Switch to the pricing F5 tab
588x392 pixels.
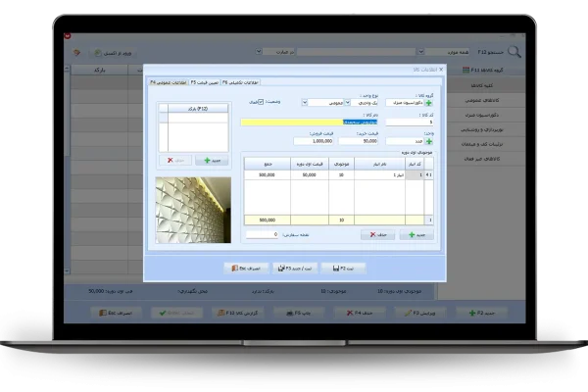point(208,83)
